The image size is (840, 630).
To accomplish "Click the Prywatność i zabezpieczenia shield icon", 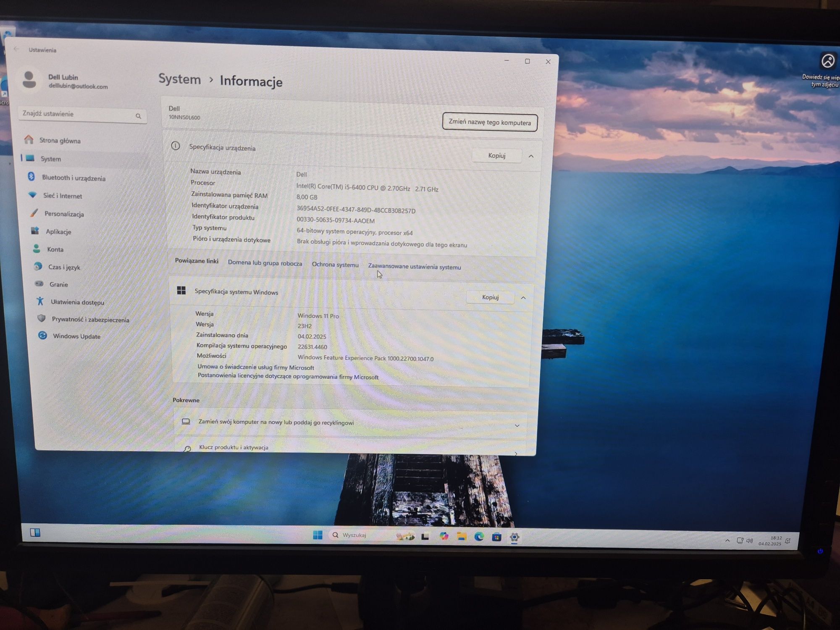I will click(x=41, y=318).
